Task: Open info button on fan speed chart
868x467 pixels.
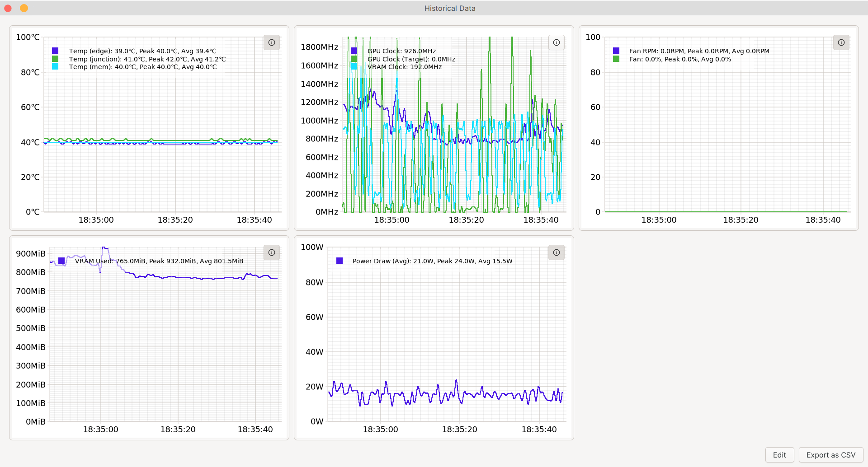Action: 841,42
